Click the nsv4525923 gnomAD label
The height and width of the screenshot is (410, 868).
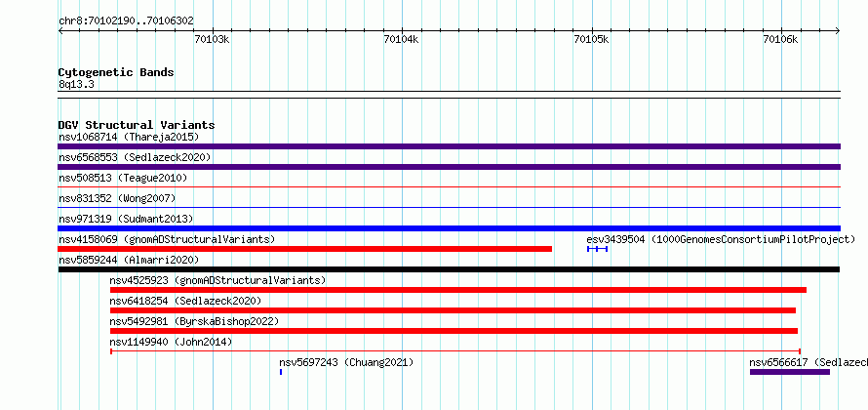[x=217, y=280]
